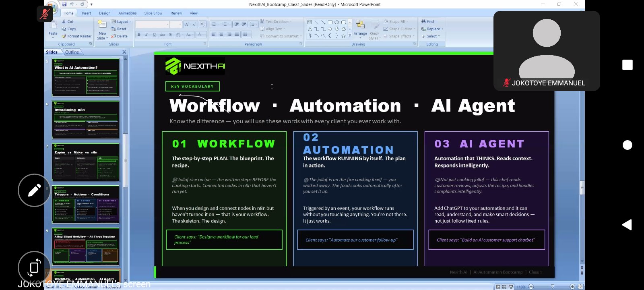Click the Delete slide button
This screenshot has height=290, width=644.
point(120,36)
